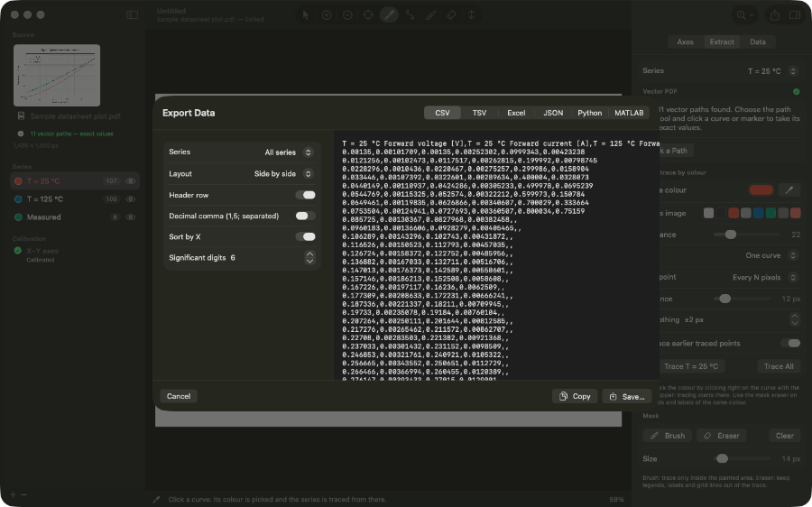The height and width of the screenshot is (507, 812).
Task: Open the Series T = 25 °C dropdown in Extract panel
Action: (x=771, y=71)
